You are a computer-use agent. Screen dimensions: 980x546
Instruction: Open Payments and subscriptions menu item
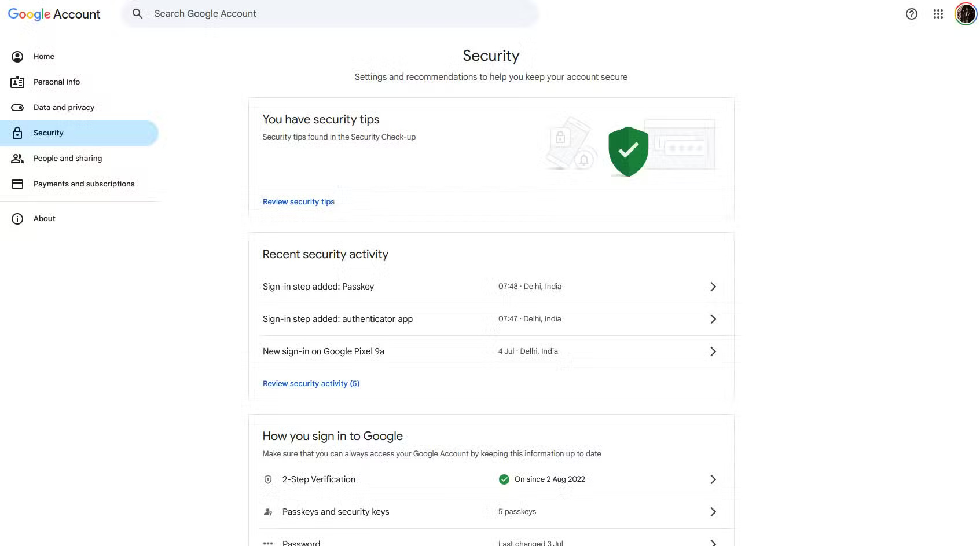pos(84,184)
